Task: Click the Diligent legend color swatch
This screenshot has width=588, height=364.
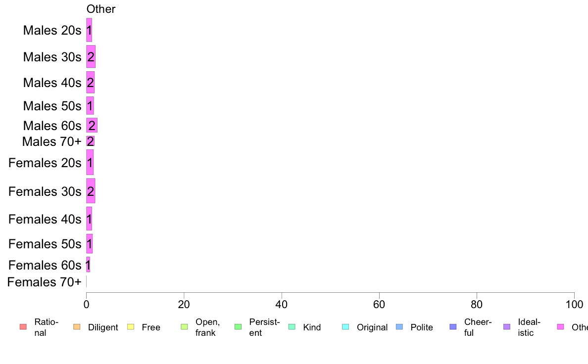Action: click(x=77, y=327)
